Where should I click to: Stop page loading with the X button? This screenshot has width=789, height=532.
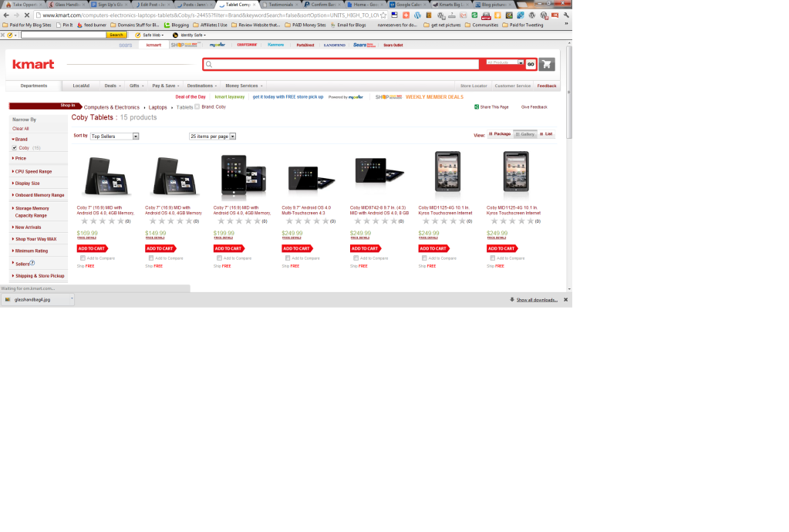point(27,15)
